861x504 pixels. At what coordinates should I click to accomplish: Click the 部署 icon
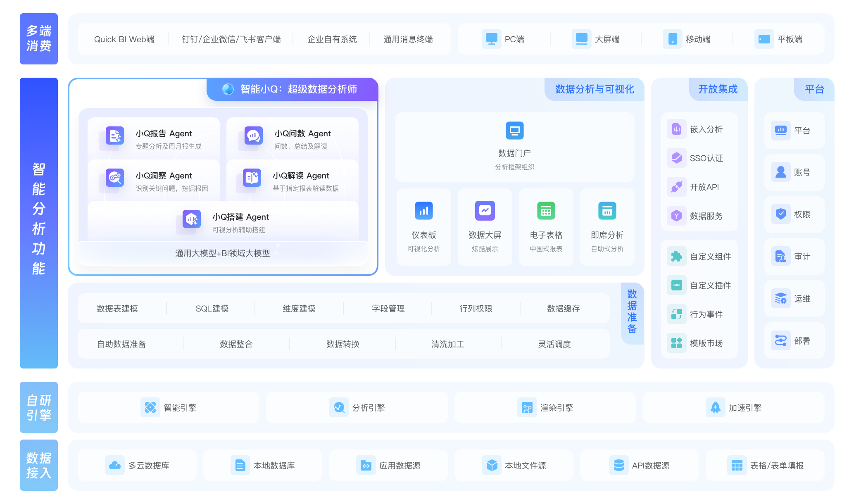pyautogui.click(x=780, y=340)
